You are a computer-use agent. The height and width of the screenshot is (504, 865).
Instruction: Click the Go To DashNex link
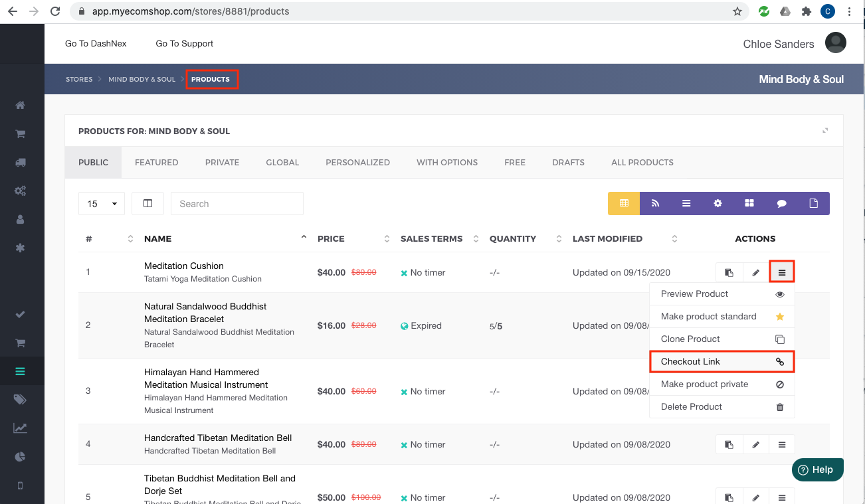[x=96, y=43]
